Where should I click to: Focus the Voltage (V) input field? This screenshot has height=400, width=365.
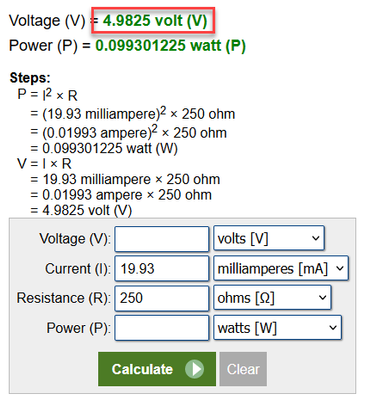(162, 239)
